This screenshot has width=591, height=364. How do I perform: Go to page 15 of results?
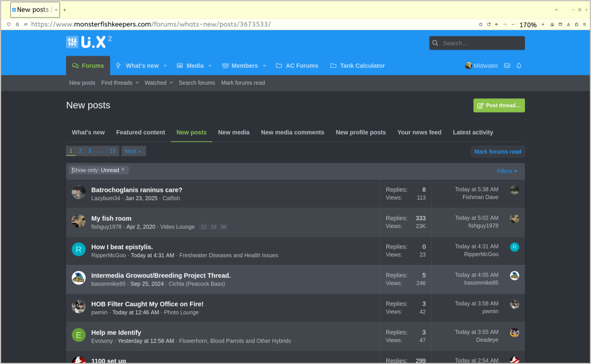point(113,151)
